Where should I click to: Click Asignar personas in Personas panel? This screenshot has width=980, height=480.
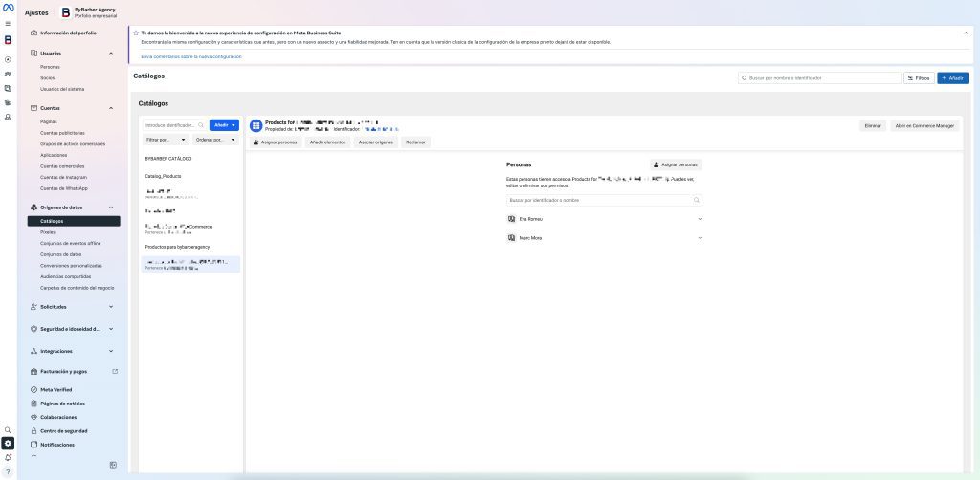pos(677,164)
